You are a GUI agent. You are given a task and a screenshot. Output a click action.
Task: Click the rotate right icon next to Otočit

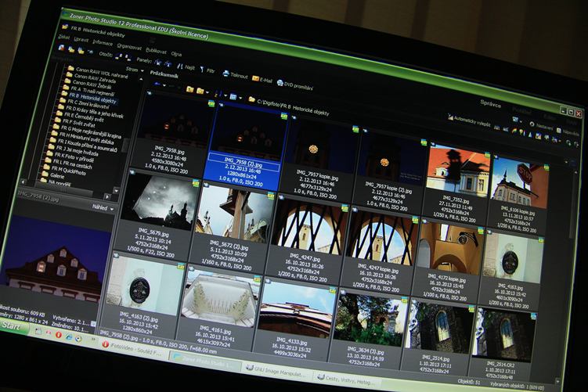[128, 57]
